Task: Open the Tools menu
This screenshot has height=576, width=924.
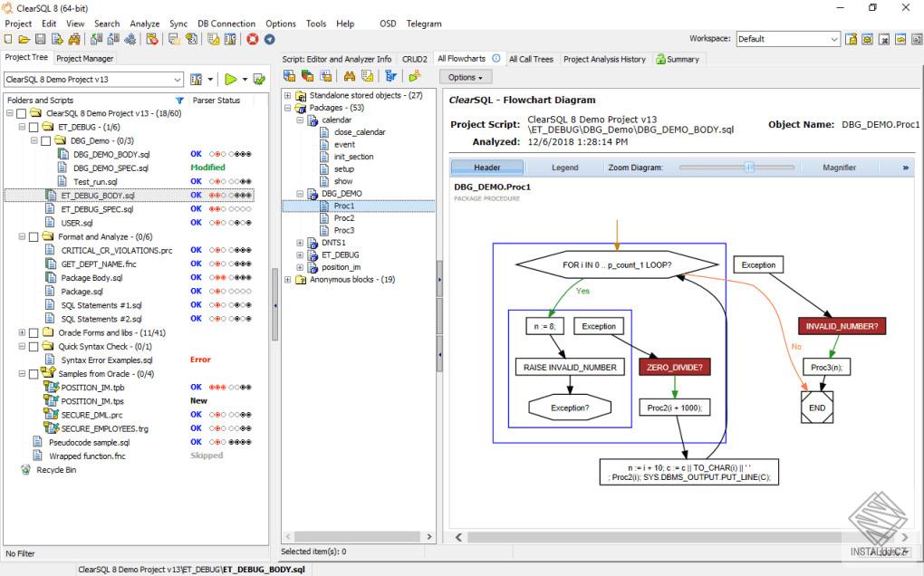Action: click(316, 24)
